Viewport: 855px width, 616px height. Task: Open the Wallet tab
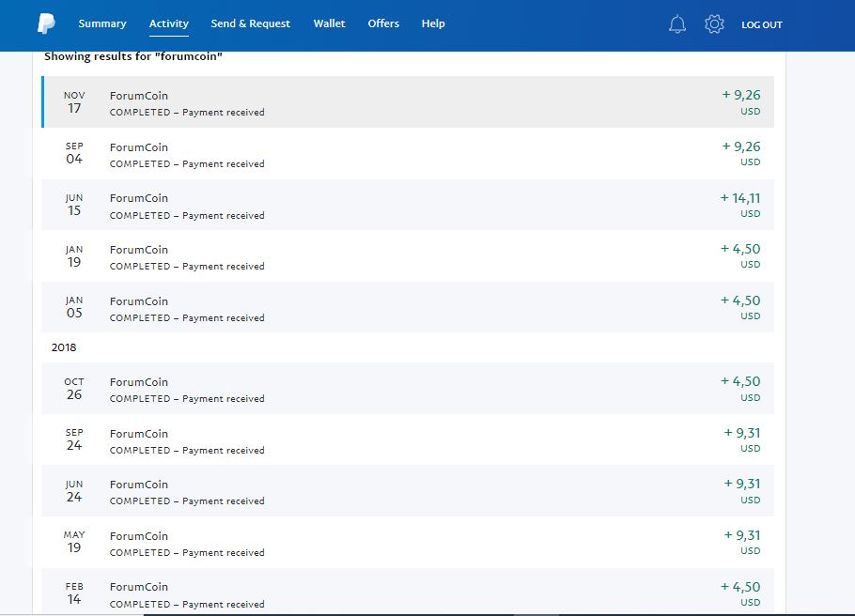pos(330,23)
